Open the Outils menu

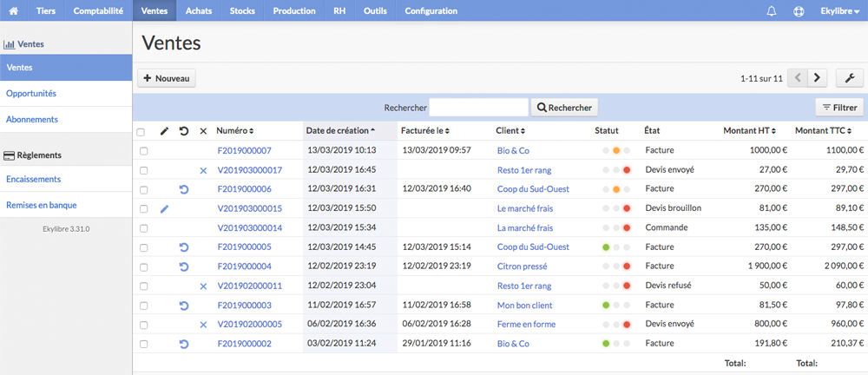(375, 10)
